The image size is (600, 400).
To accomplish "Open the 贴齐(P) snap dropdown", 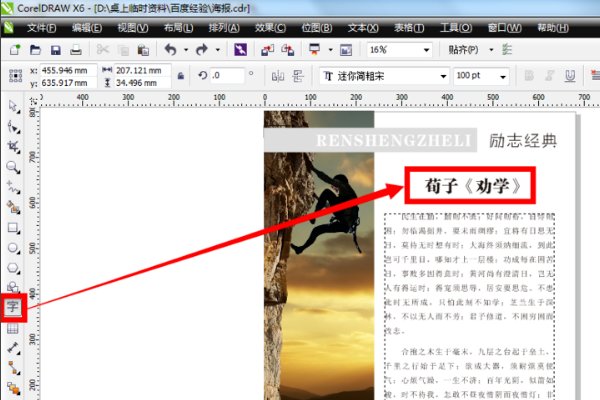I will click(x=491, y=50).
